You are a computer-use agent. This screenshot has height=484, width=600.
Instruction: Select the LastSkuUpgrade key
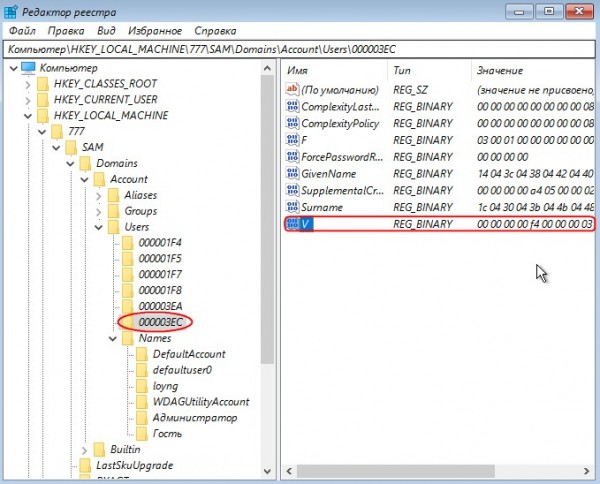click(x=134, y=466)
